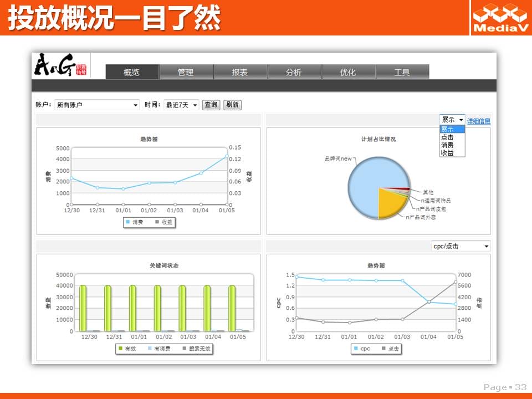The height and width of the screenshot is (399, 532).
Task: Click the 时间: label
Action: click(x=152, y=105)
